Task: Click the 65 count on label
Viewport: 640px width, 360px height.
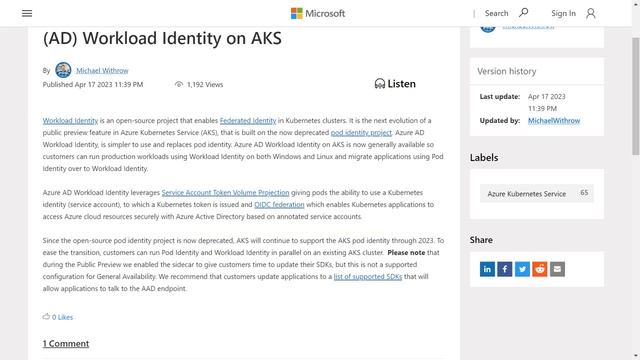Action: 584,193
